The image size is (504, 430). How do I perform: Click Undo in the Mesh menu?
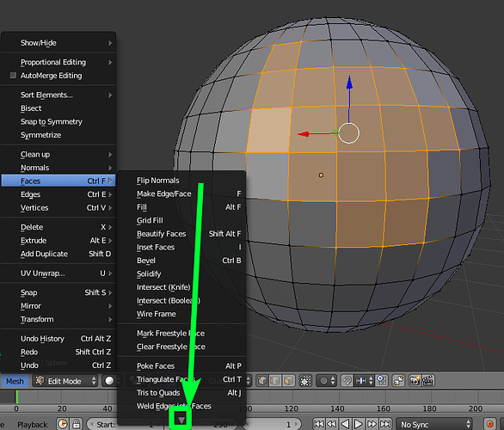(x=58, y=365)
